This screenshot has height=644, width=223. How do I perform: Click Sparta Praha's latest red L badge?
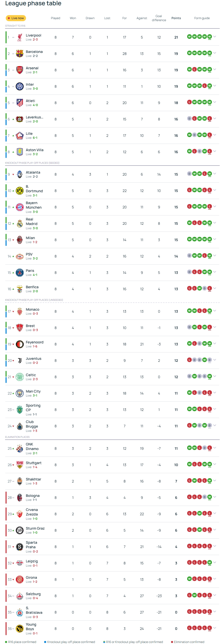[x=209, y=546]
